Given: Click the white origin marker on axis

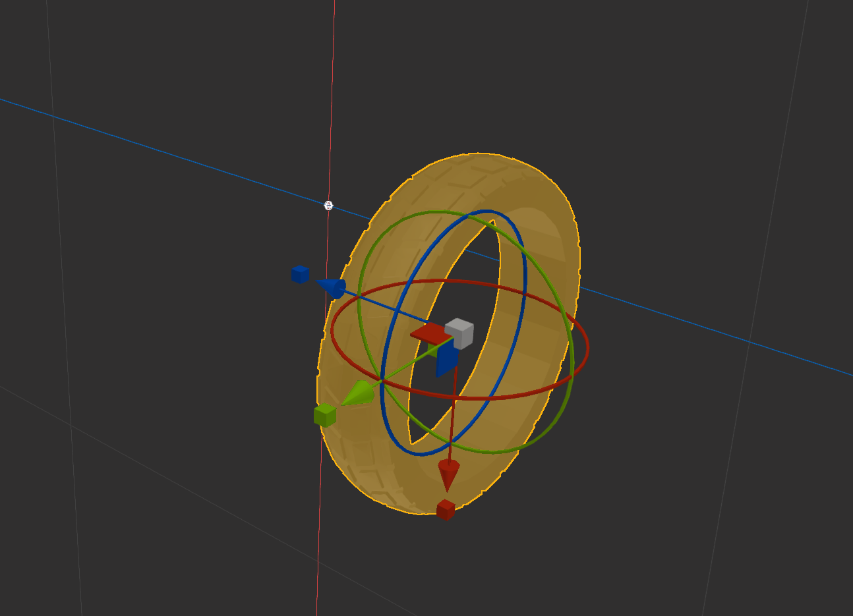Looking at the screenshot, I should 329,206.
